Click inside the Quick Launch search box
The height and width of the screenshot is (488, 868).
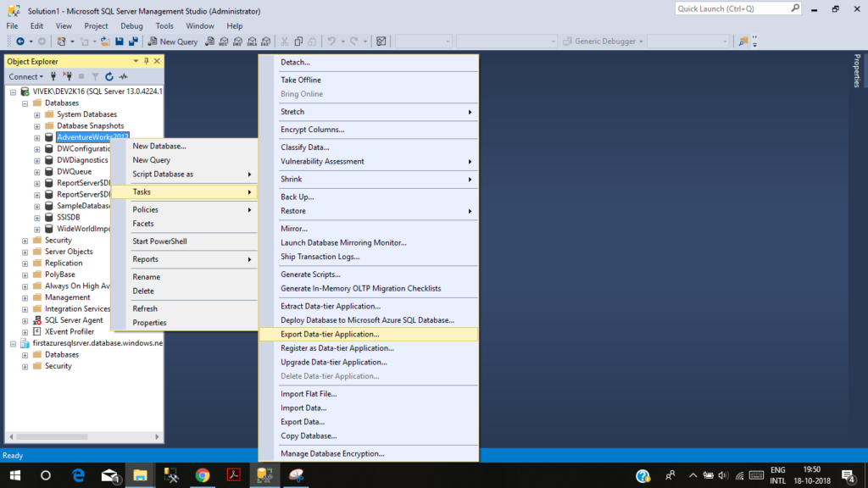coord(733,8)
